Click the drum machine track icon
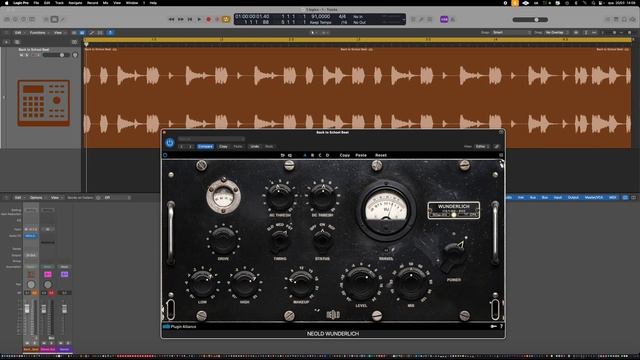640x360 pixels. 43,103
